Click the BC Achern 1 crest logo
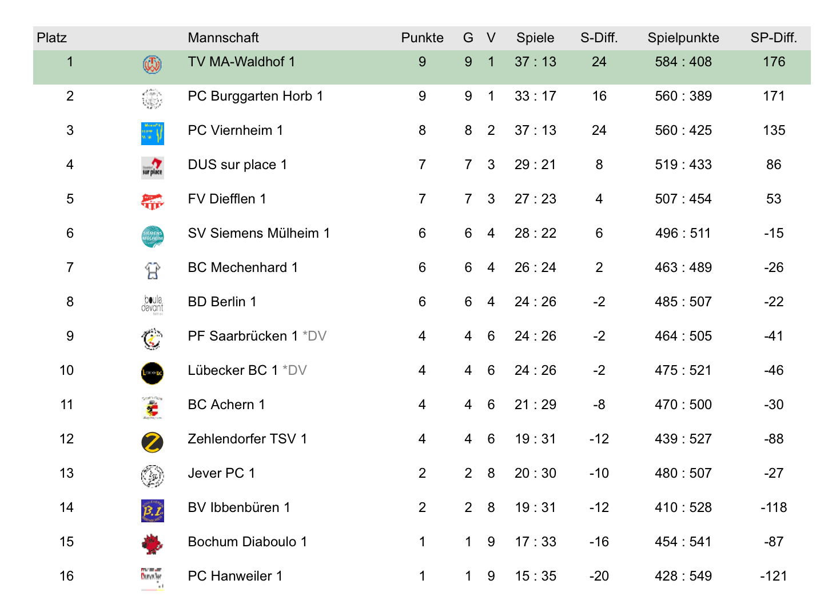840x616 pixels. point(152,407)
